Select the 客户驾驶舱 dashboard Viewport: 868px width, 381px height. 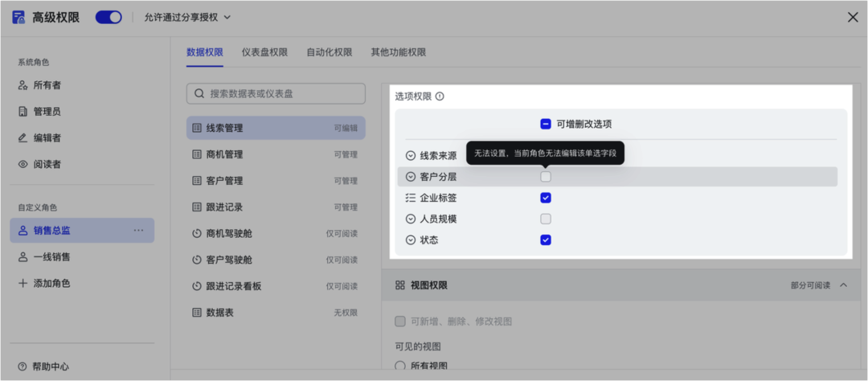(x=276, y=260)
